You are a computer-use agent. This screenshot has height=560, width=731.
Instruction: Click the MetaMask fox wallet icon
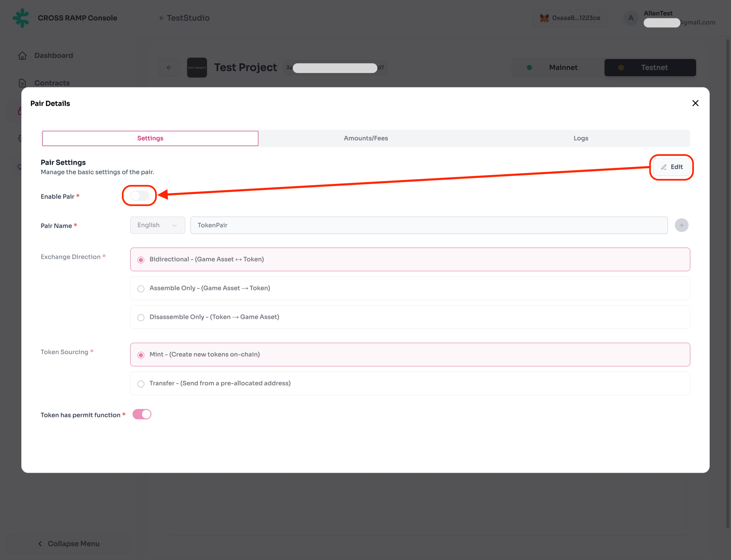click(x=544, y=18)
